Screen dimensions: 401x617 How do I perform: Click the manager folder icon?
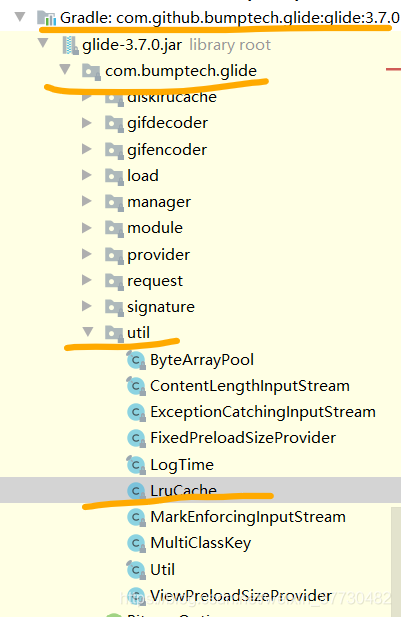coord(114,202)
